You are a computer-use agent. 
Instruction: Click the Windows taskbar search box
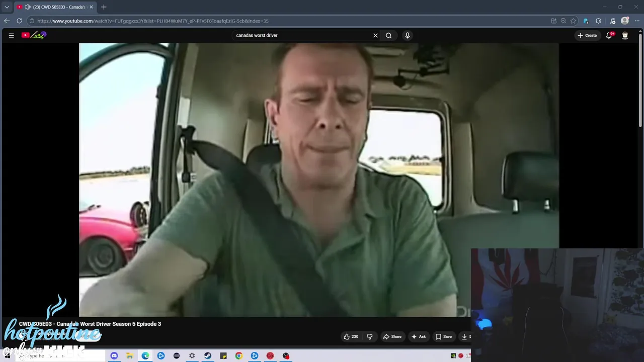point(59,355)
